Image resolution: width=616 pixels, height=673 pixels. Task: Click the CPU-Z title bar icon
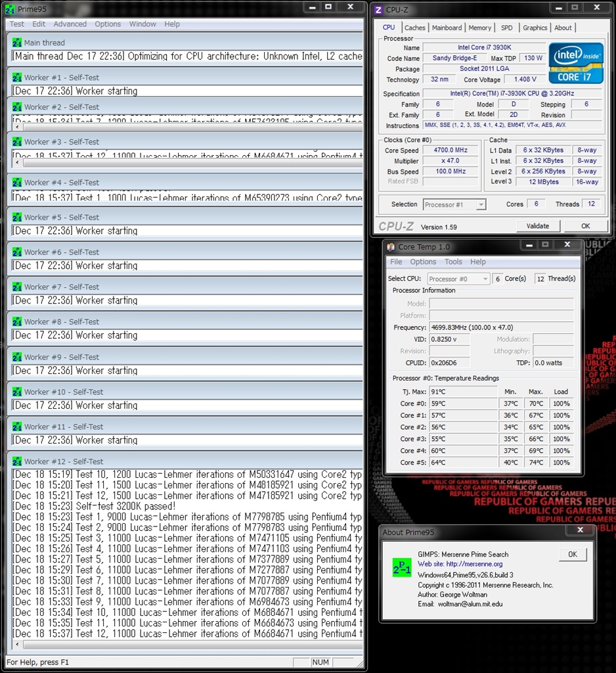click(x=378, y=9)
